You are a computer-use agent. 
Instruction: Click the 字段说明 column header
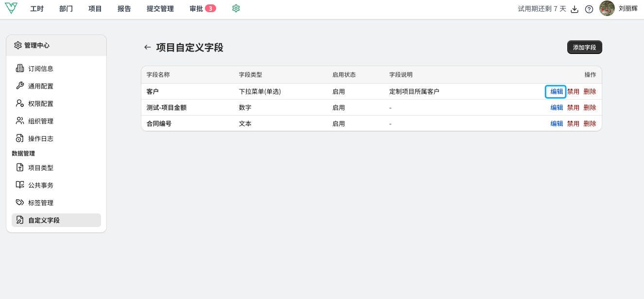(x=401, y=75)
